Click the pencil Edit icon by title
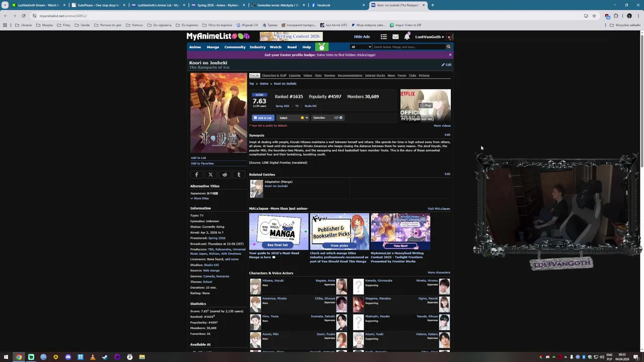 (x=446, y=64)
